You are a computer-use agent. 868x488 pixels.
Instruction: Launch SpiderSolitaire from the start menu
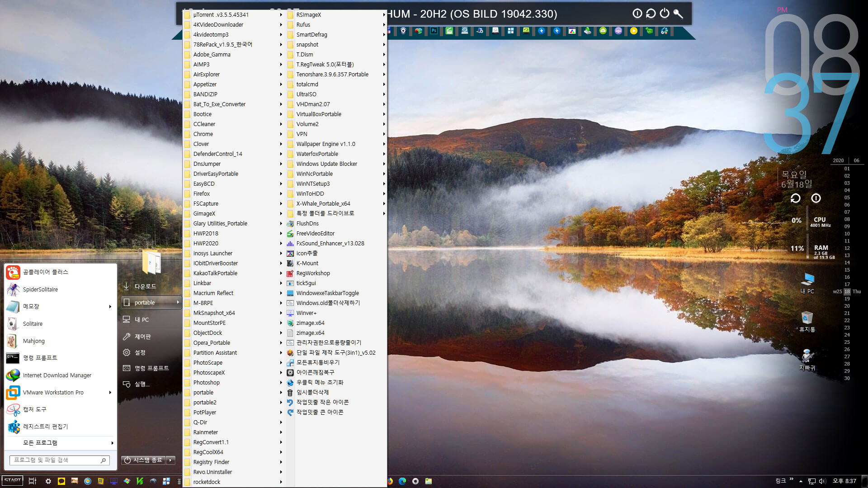[x=61, y=290]
